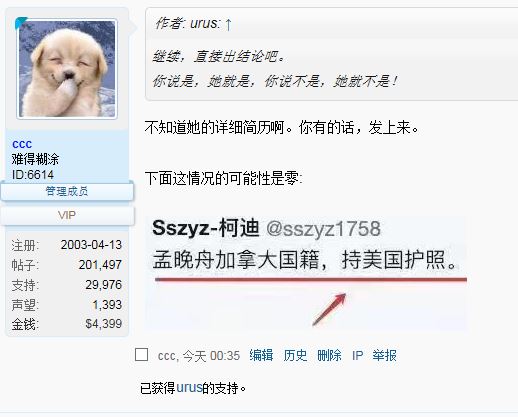Click the quoted text from urus
The image size is (518, 417).
[275, 69]
